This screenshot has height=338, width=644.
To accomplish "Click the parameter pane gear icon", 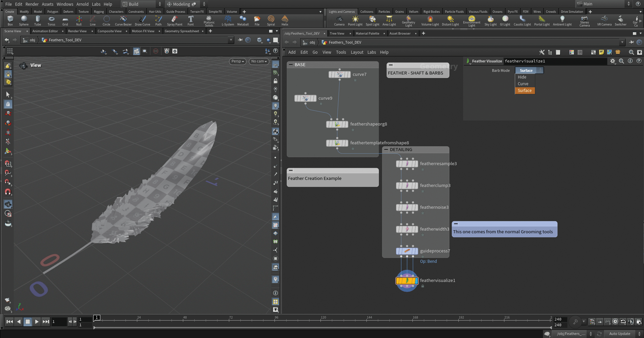I will pos(613,61).
